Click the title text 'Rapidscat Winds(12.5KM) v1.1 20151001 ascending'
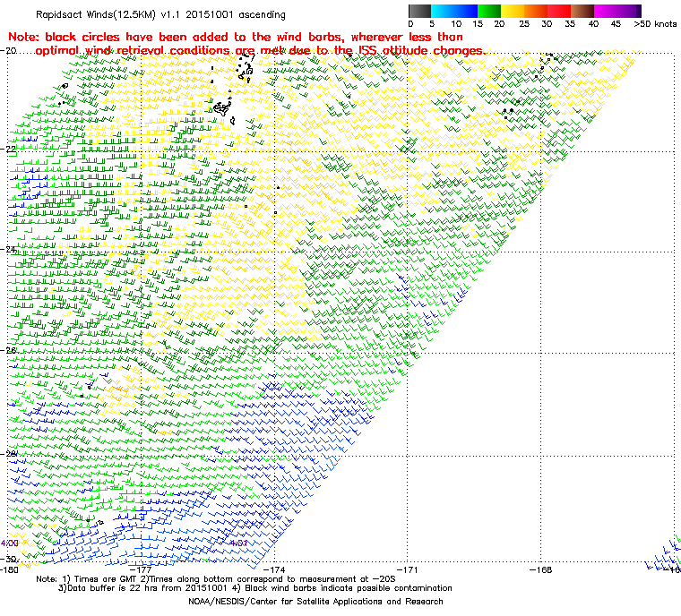This screenshot has height=616, width=681. coord(160,14)
